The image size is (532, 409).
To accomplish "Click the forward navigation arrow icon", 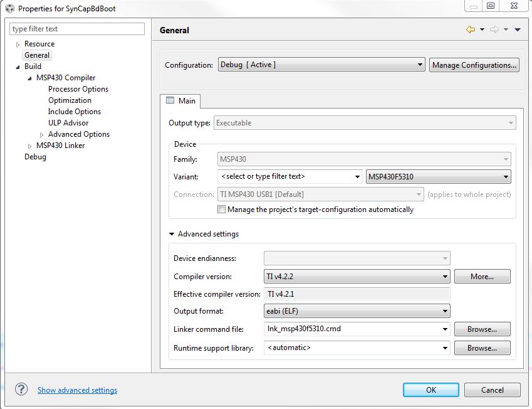I will point(494,29).
